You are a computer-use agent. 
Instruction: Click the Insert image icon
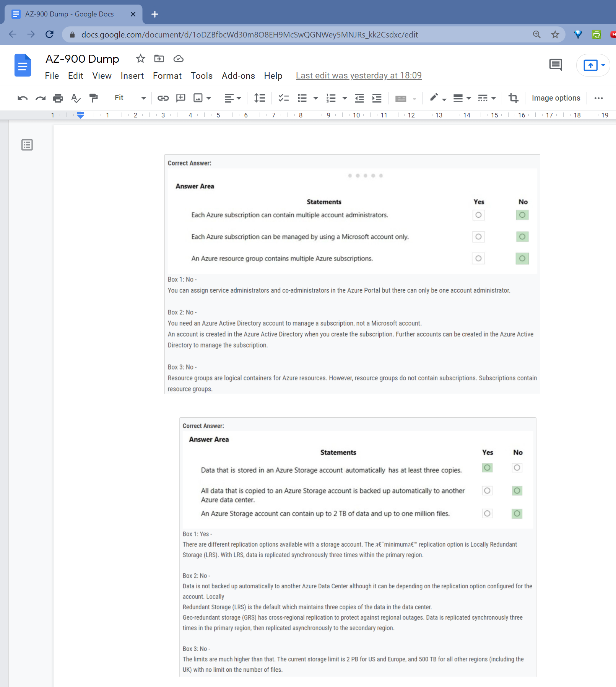coord(198,98)
